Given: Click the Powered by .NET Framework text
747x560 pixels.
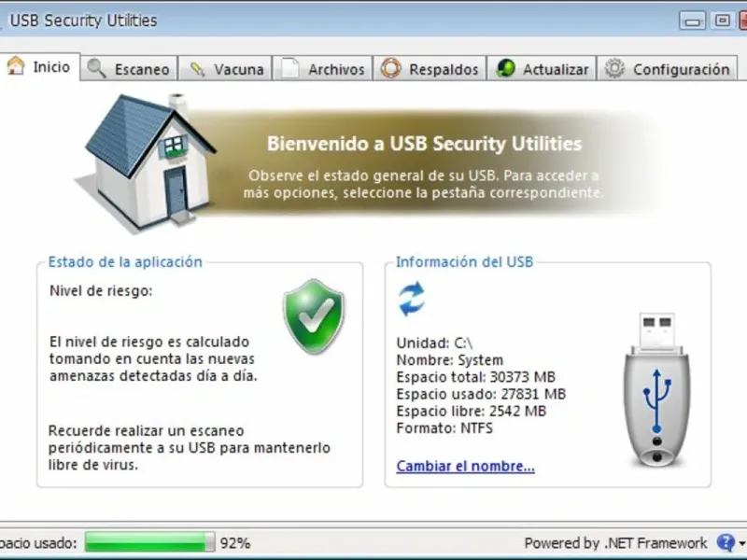Looking at the screenshot, I should [x=615, y=543].
